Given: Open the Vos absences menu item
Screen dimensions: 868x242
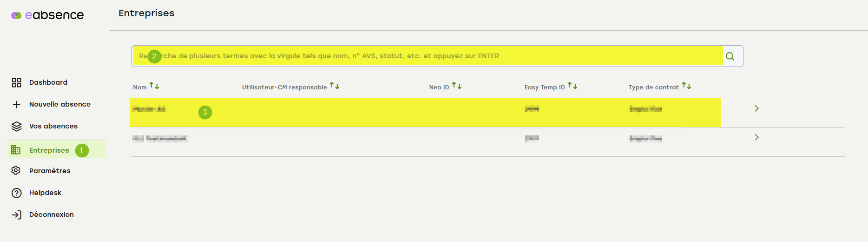Looking at the screenshot, I should pos(53,126).
